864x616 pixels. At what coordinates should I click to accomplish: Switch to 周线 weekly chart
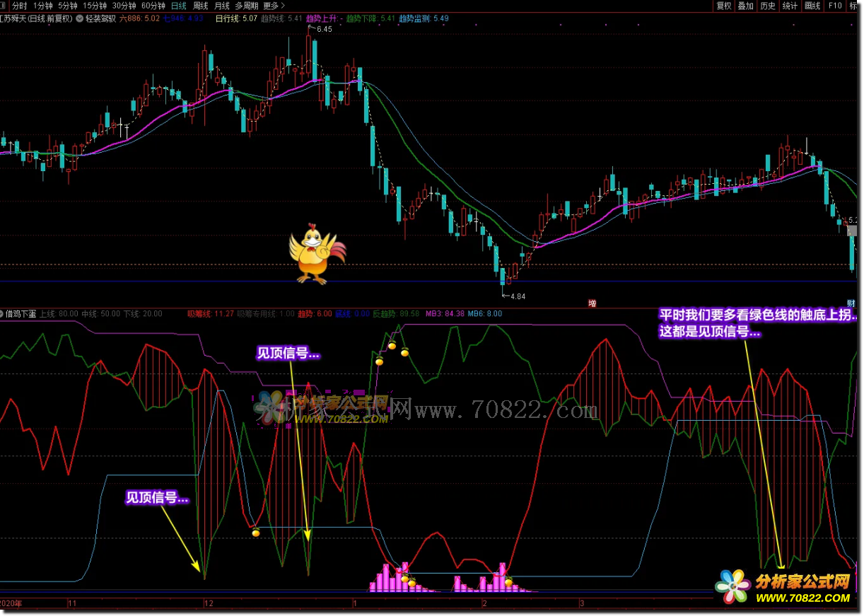tap(200, 6)
